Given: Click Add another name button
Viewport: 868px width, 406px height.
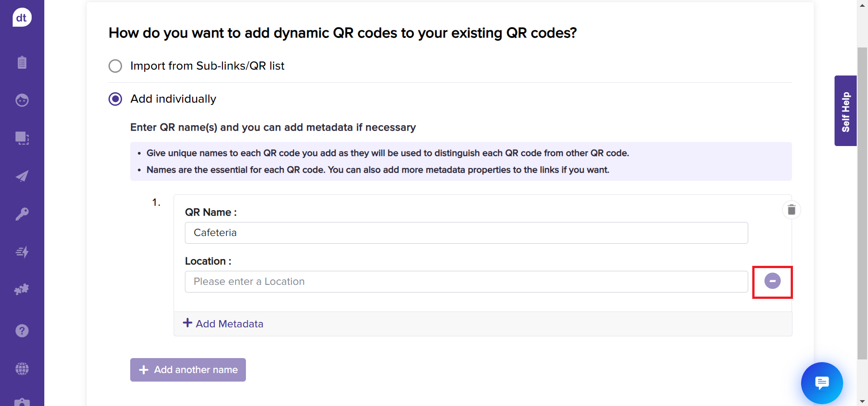Looking at the screenshot, I should point(188,370).
